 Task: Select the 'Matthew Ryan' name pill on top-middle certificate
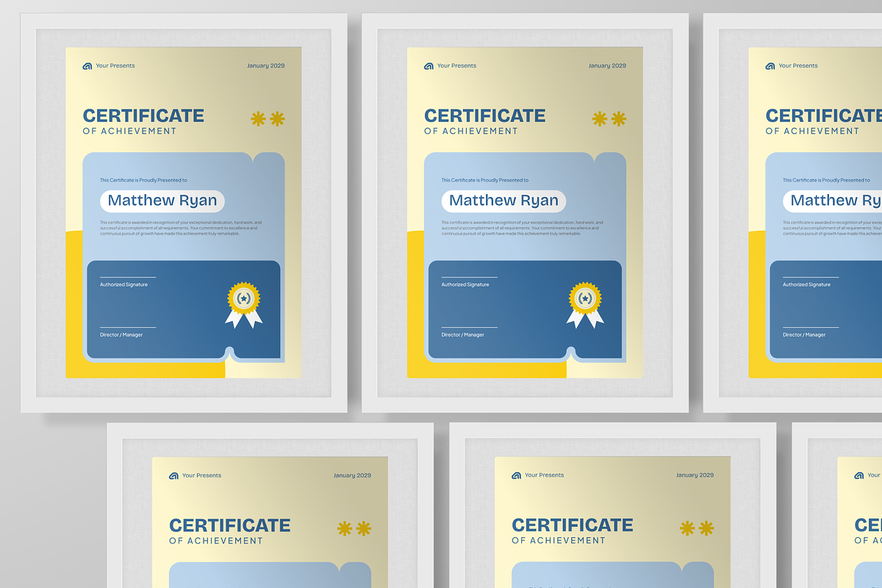[x=504, y=201]
